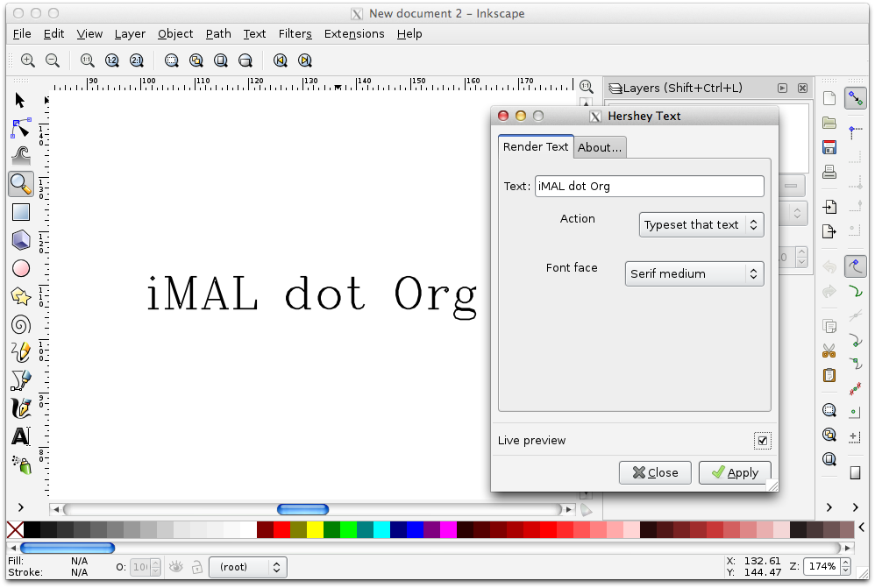Image resolution: width=875 pixels, height=588 pixels.
Task: Open the Font face dropdown
Action: tap(694, 274)
